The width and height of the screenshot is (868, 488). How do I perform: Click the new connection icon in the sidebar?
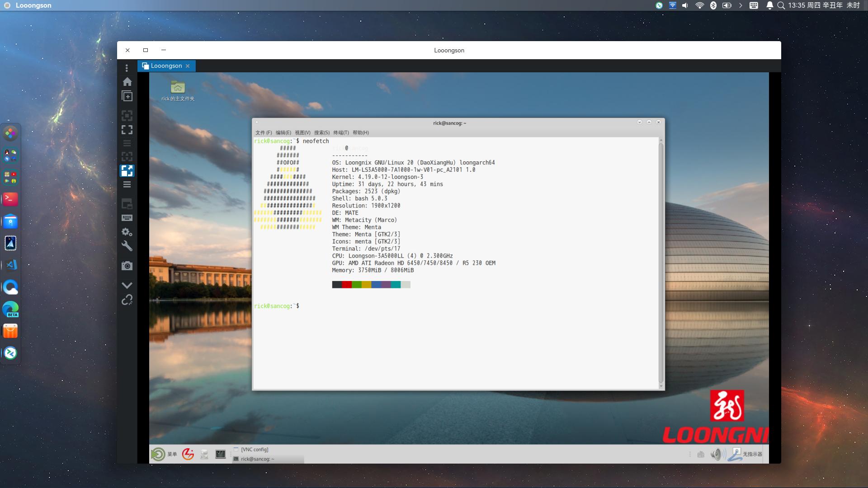point(127,96)
